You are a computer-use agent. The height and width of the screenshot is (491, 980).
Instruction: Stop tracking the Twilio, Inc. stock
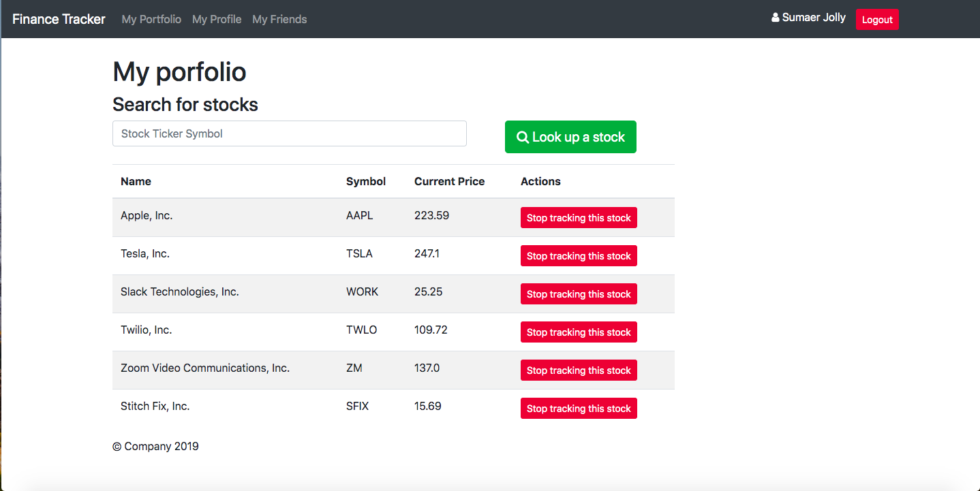(x=579, y=332)
